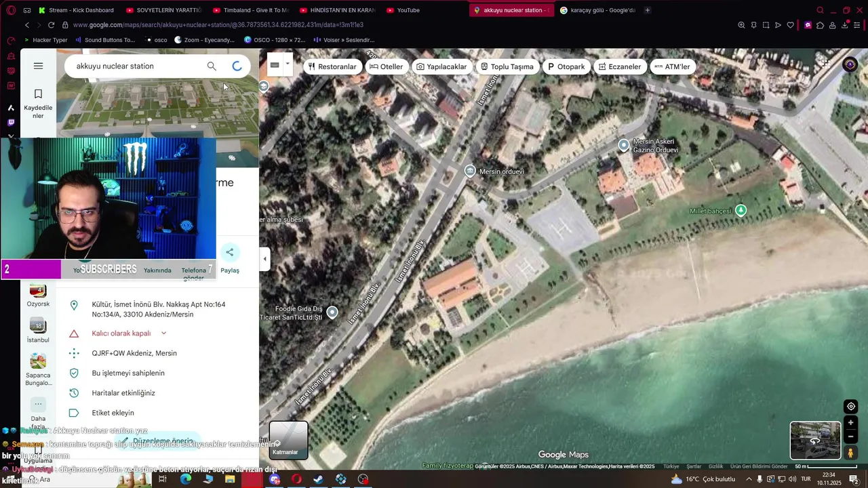Click Ürün Geri Bildirimi Gönder link
Screen dimensions: 868x488
click(x=758, y=466)
